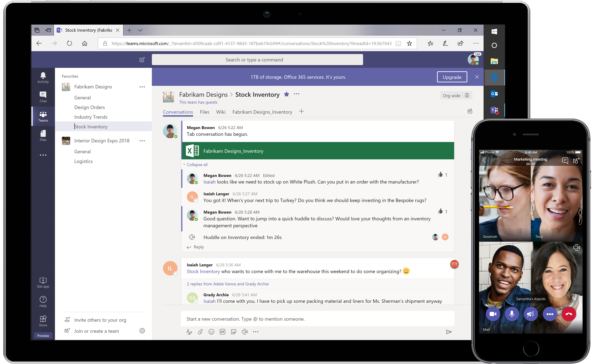Screen dimensions: 594x364
Task: Click the Get app icon in sidebar
Action: click(43, 280)
